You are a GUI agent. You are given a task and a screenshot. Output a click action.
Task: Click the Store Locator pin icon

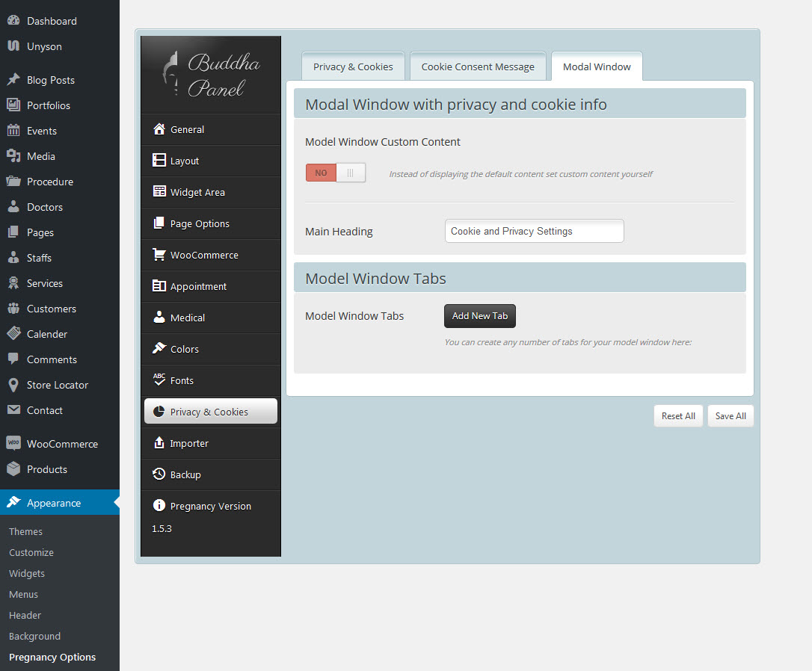[13, 385]
